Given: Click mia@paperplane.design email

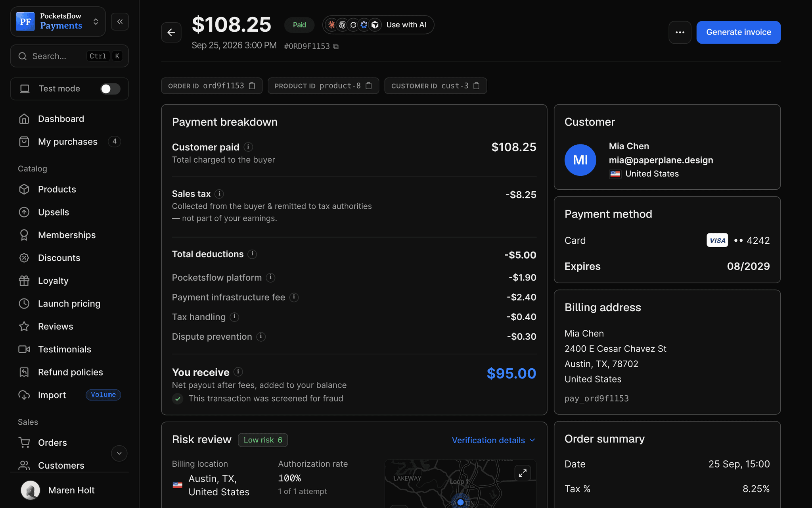Looking at the screenshot, I should coord(661,160).
